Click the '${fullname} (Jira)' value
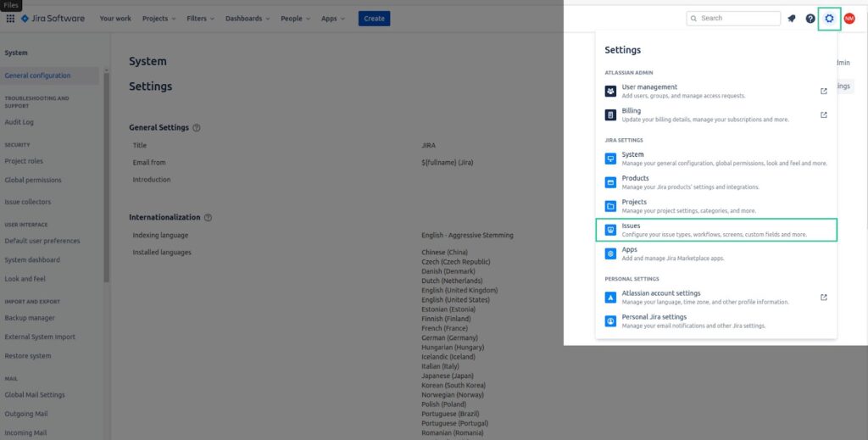This screenshot has width=868, height=440. 448,163
